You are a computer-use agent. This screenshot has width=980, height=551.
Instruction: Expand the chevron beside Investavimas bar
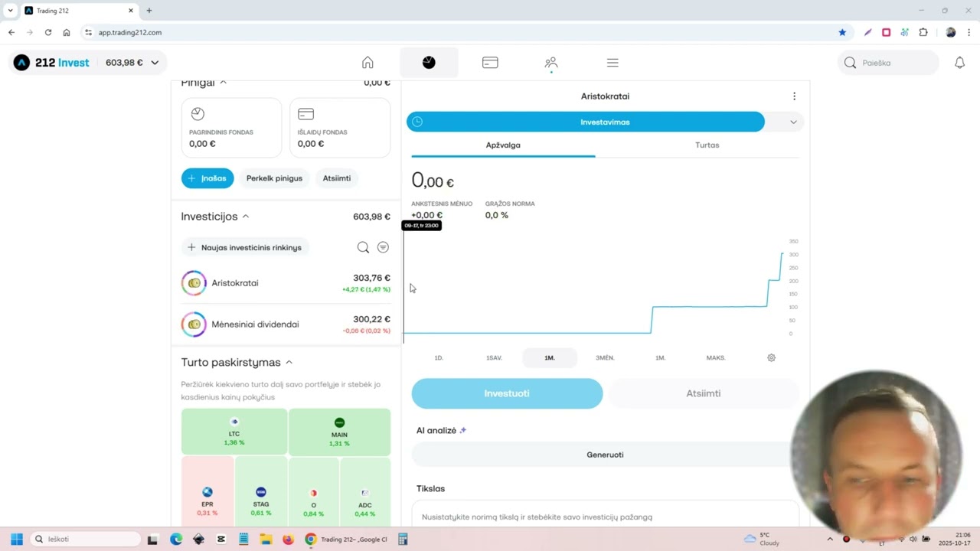793,122
